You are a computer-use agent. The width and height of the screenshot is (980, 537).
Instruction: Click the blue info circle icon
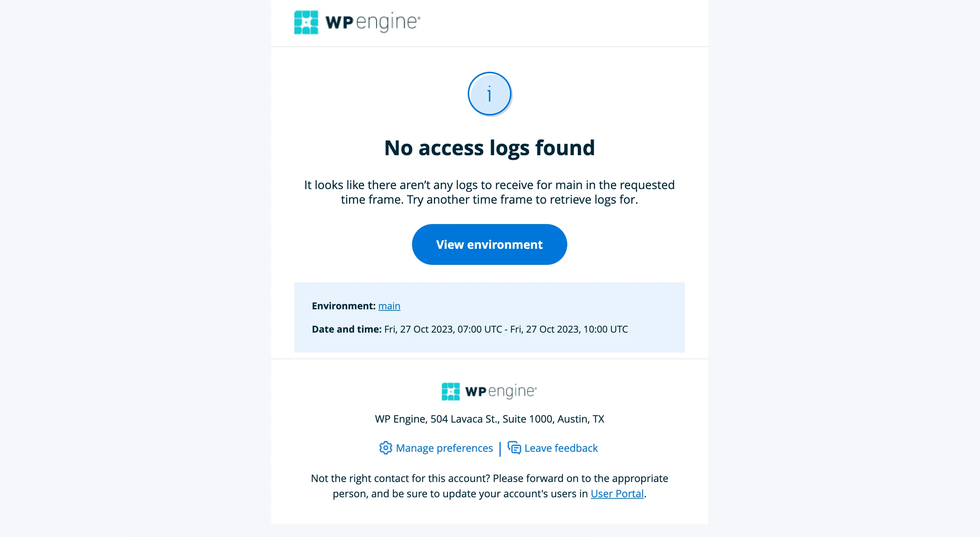coord(489,94)
